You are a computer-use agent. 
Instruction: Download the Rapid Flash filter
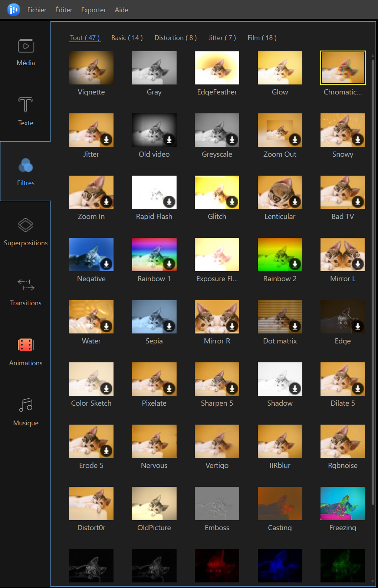(x=169, y=202)
